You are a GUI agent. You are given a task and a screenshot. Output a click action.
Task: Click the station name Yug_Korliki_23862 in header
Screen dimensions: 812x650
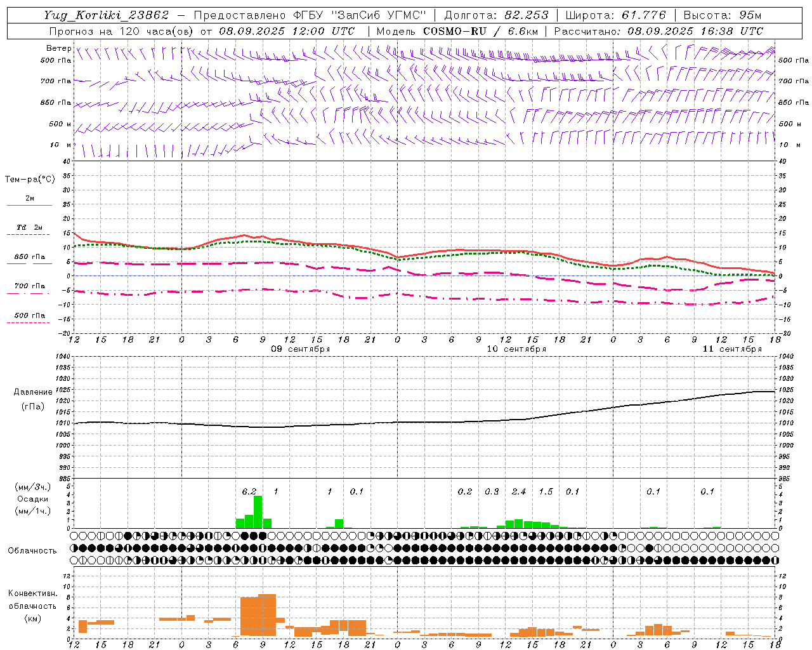click(x=107, y=15)
